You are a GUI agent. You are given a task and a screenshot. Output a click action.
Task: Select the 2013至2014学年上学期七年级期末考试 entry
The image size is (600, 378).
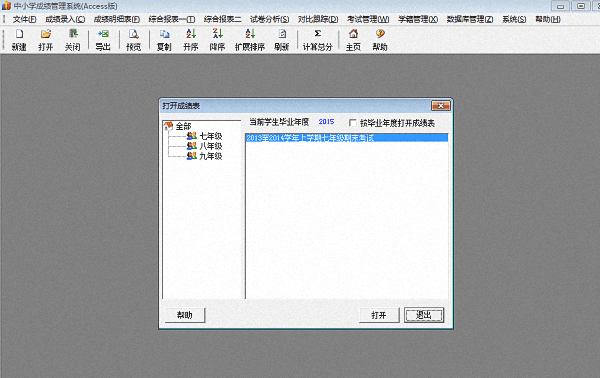pos(346,138)
